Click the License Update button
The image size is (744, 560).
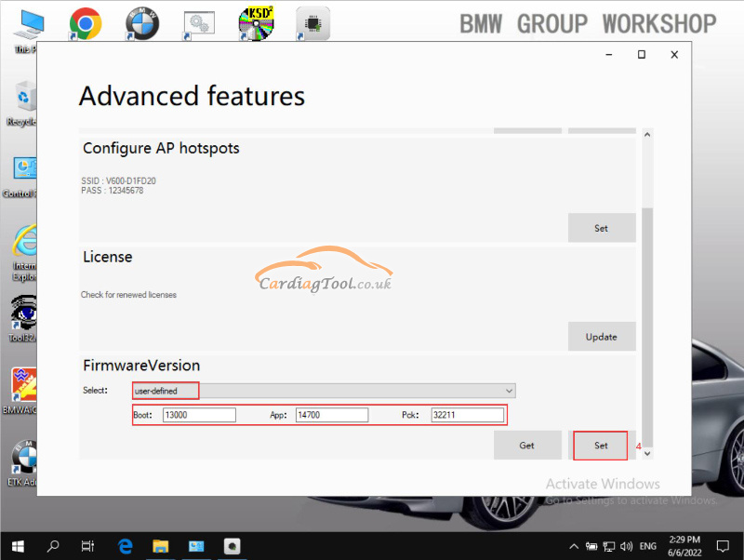(601, 337)
